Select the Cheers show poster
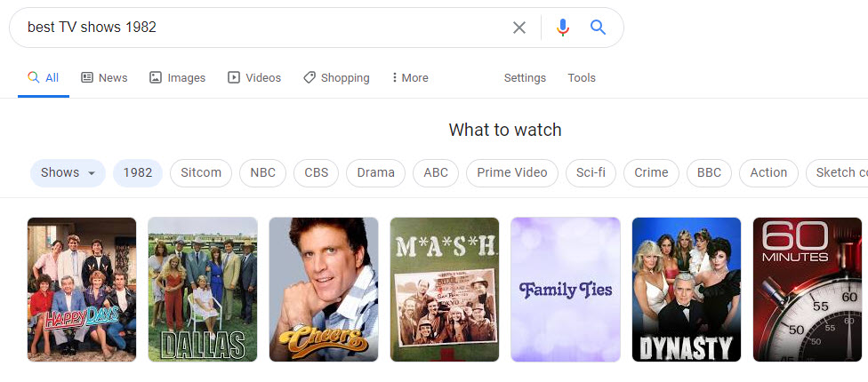This screenshot has height=382, width=868. click(x=324, y=290)
